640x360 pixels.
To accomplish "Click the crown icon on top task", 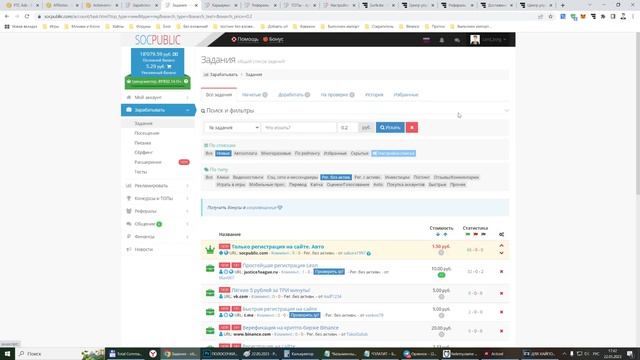I will tap(210, 250).
